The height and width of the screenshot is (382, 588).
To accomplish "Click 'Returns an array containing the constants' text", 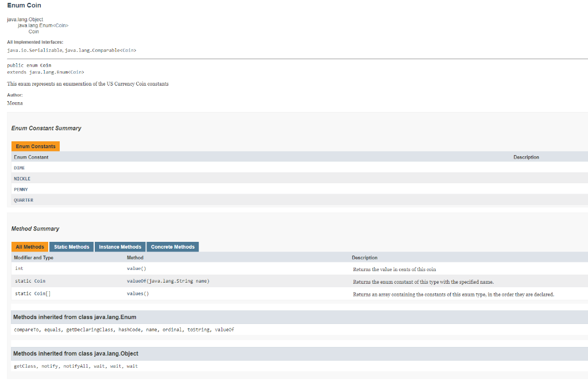I will pos(454,295).
